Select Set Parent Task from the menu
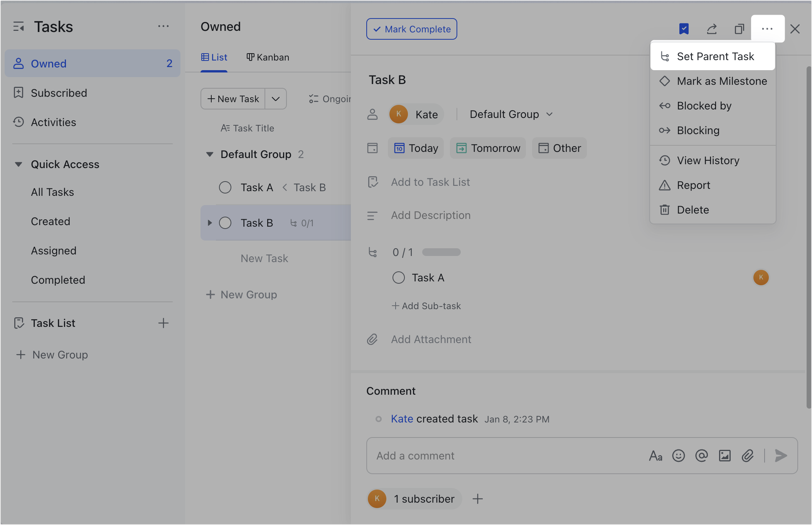This screenshot has width=812, height=525. point(716,56)
